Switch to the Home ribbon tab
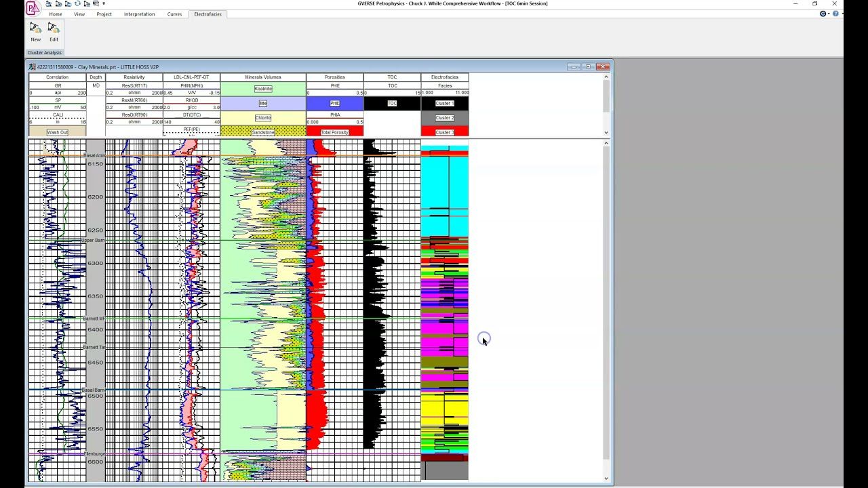This screenshot has width=868, height=488. coord(55,14)
